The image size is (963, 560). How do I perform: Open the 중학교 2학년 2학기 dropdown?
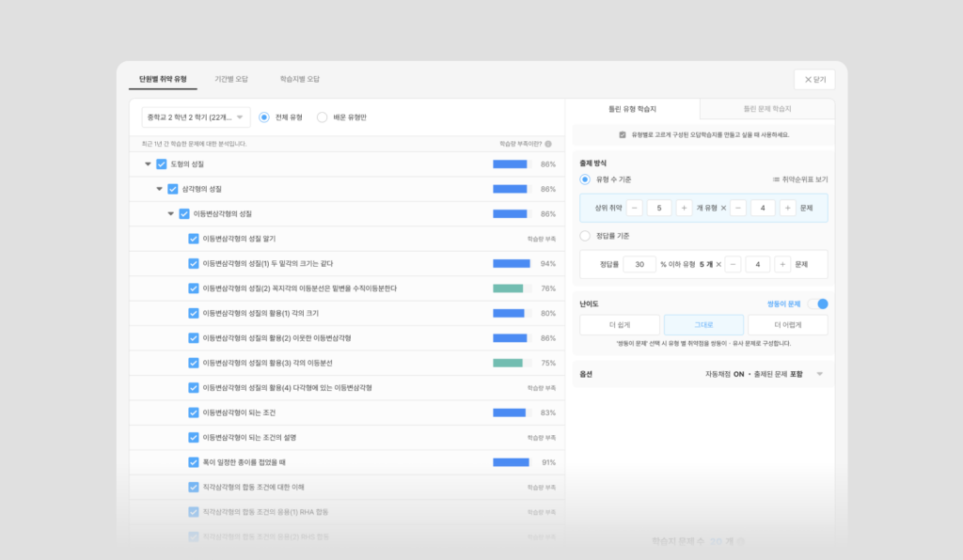pos(196,117)
